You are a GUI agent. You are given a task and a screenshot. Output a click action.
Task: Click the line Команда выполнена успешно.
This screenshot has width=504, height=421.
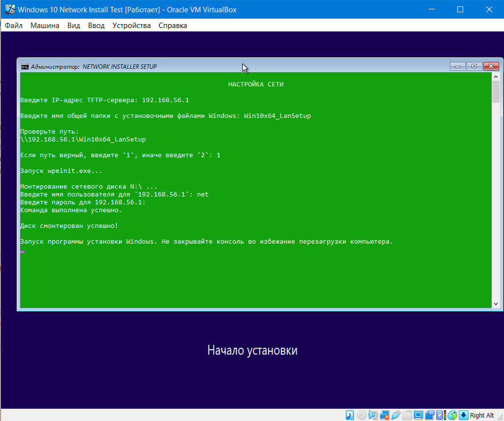pyautogui.click(x=71, y=210)
